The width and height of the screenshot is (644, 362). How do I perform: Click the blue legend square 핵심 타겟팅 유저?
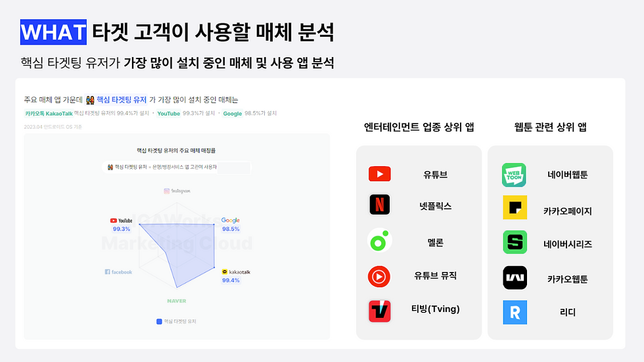tap(159, 321)
